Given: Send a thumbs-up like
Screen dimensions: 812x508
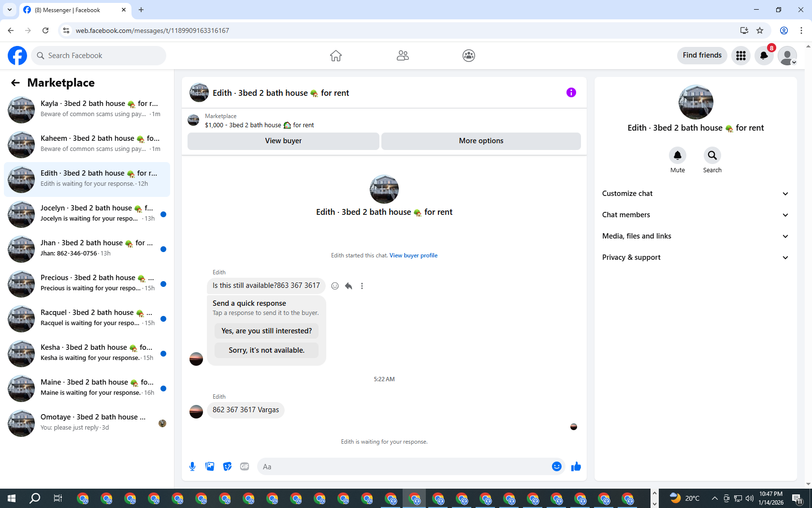Looking at the screenshot, I should point(576,466).
